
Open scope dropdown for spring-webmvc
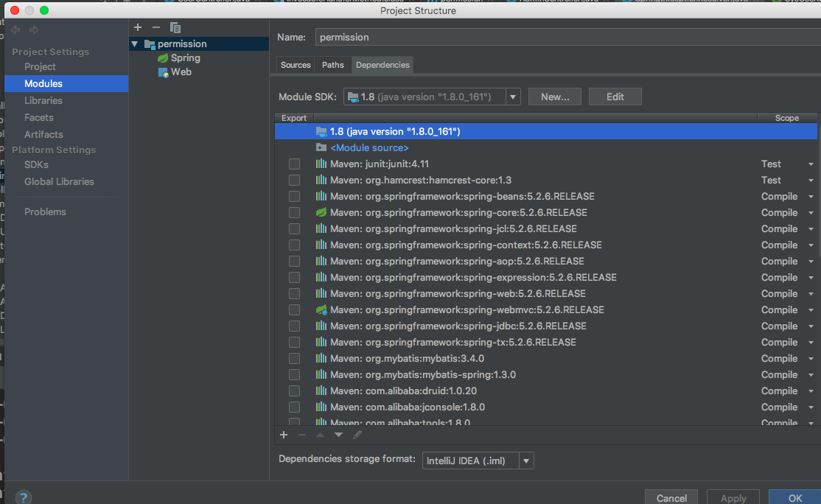(811, 310)
